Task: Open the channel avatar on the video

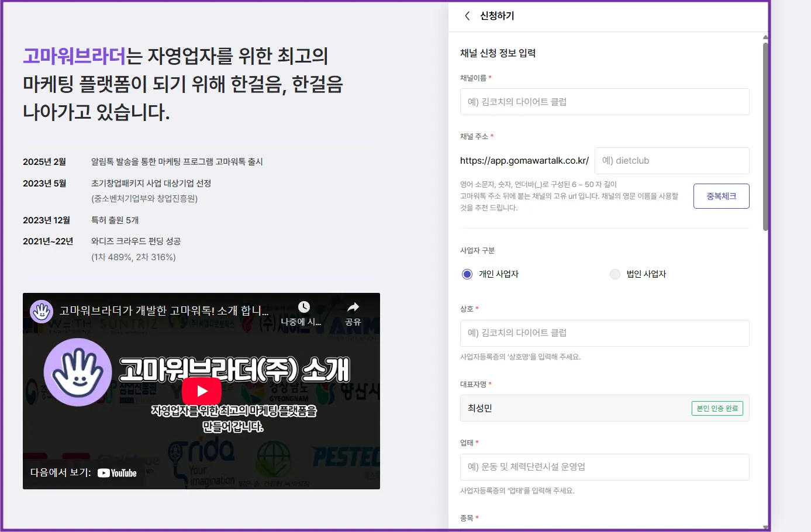Action: (x=42, y=311)
